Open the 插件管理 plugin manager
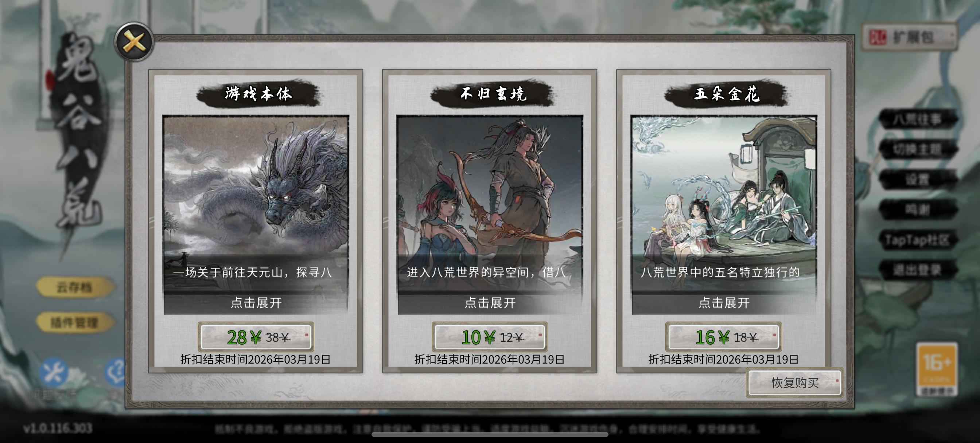The width and height of the screenshot is (980, 443). point(75,322)
